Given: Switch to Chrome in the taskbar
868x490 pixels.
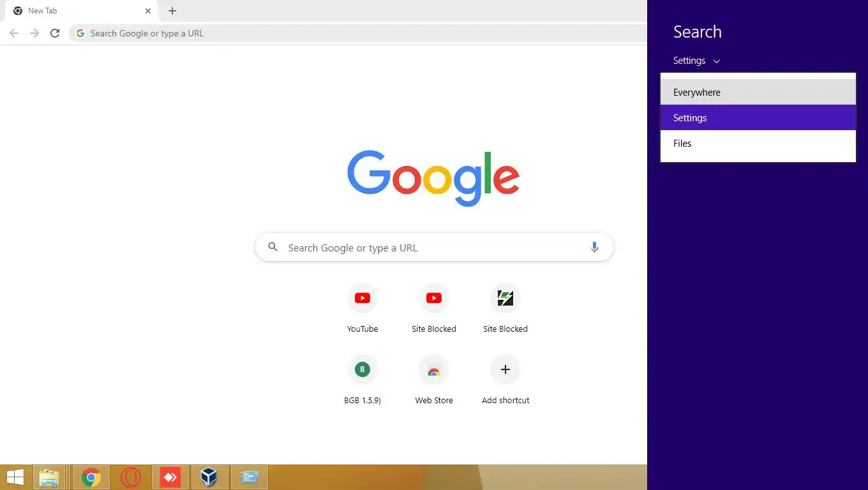Looking at the screenshot, I should click(x=91, y=477).
